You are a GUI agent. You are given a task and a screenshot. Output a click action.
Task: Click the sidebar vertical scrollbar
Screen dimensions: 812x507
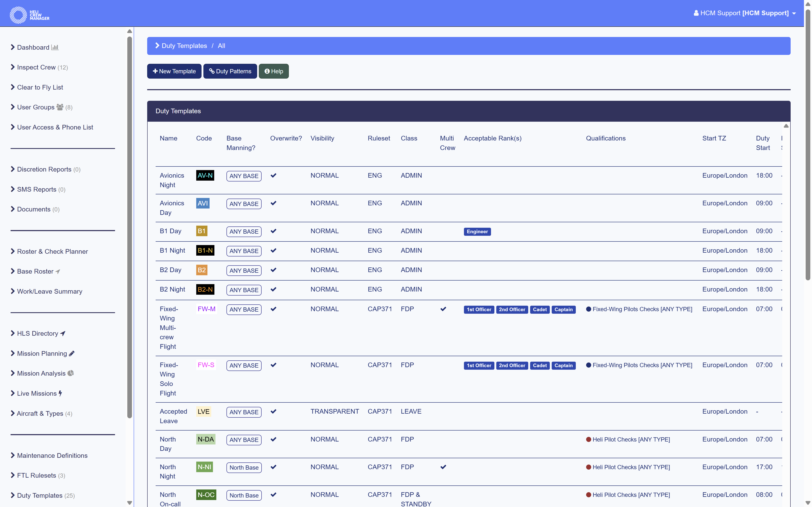129,228
